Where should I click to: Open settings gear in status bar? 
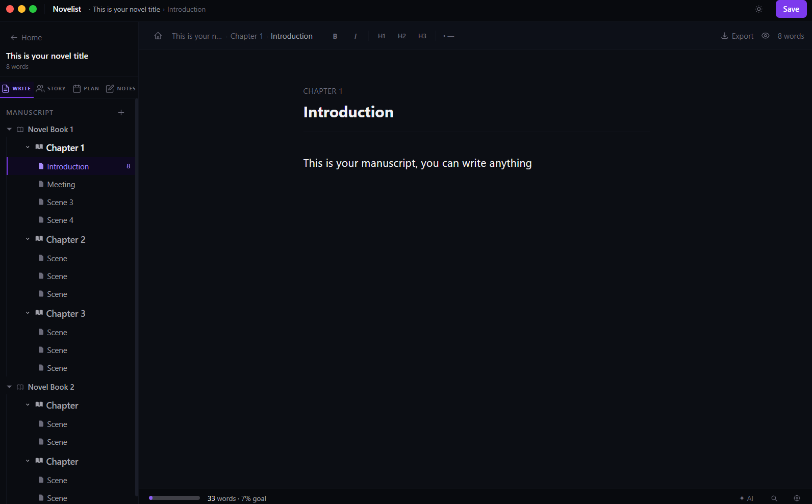pos(797,498)
